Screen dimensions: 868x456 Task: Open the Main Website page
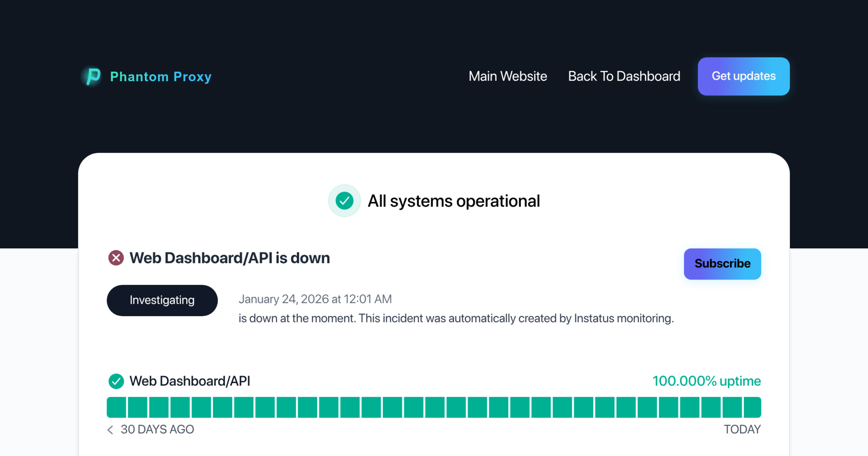508,76
